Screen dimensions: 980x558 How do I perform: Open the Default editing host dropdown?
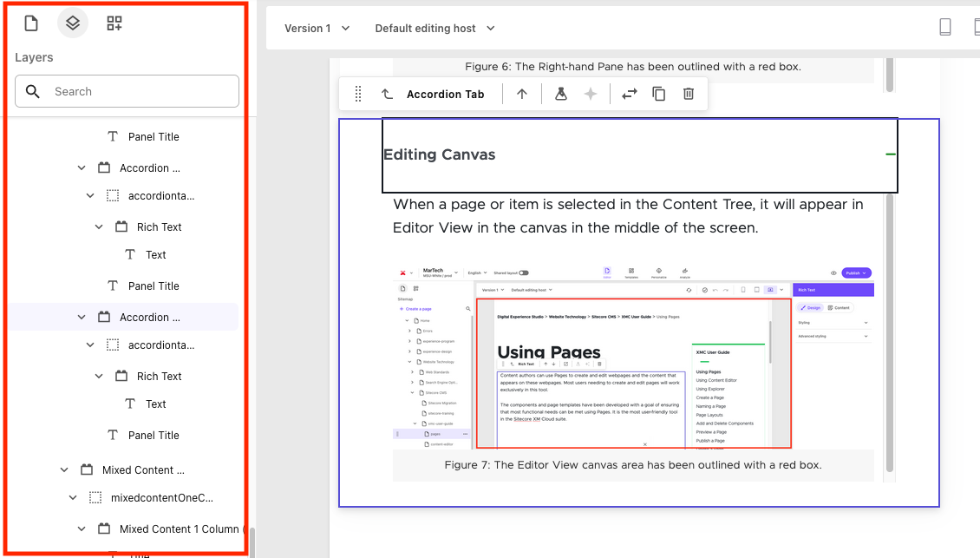coord(434,28)
